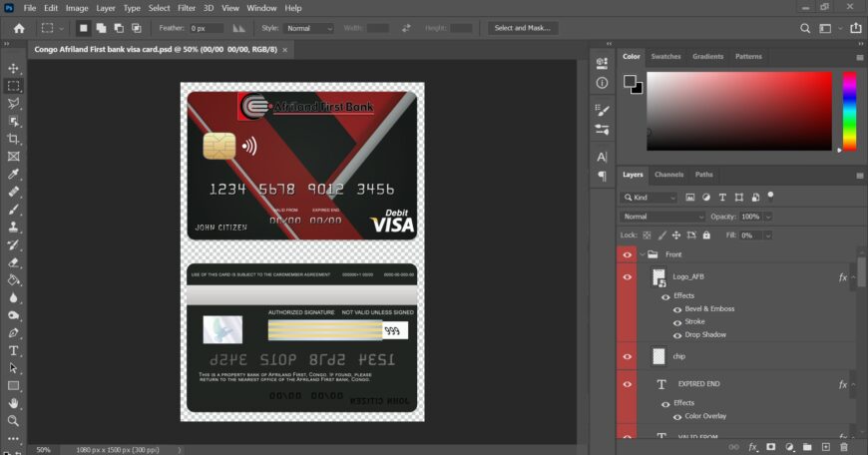The width and height of the screenshot is (868, 455).
Task: Click the rainbow hue slider strip
Action: click(850, 112)
